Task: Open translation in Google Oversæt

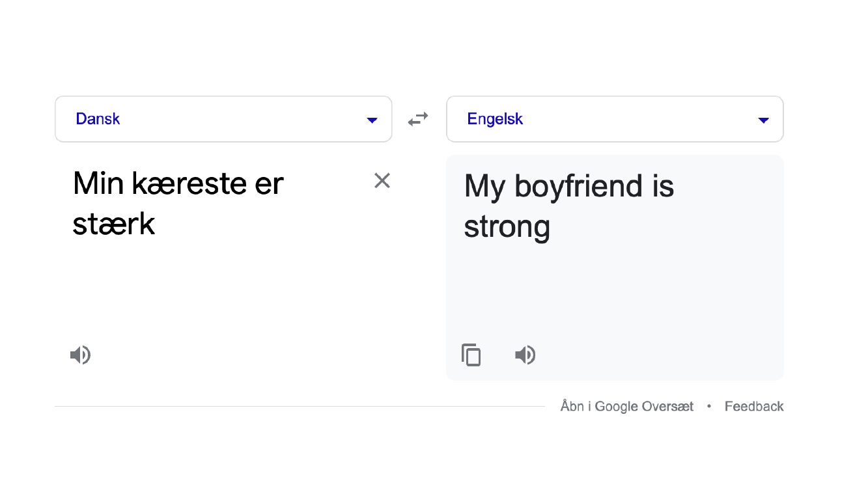Action: click(627, 407)
